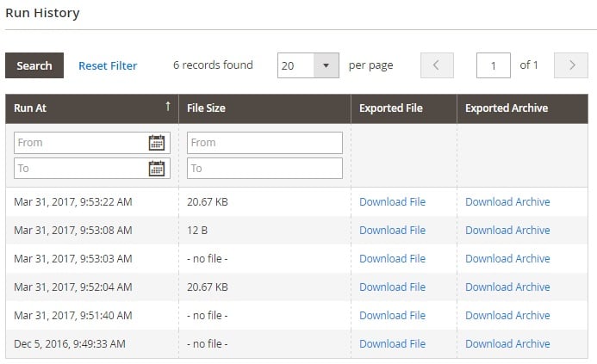
Task: Go to previous page arrow
Action: (437, 65)
